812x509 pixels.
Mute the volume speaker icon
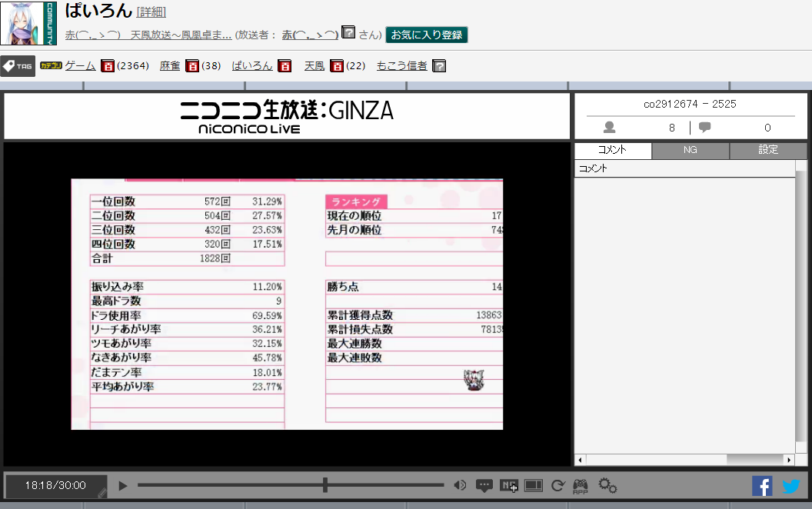point(460,485)
